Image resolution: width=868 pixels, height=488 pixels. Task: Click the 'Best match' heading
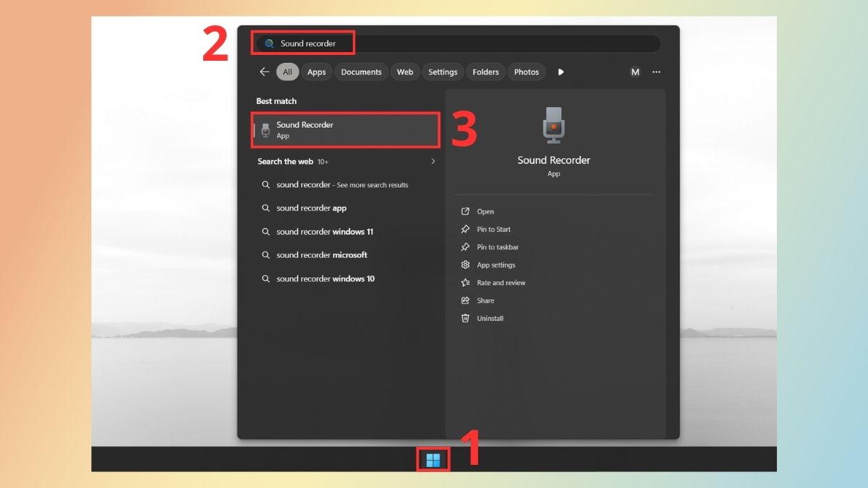276,101
